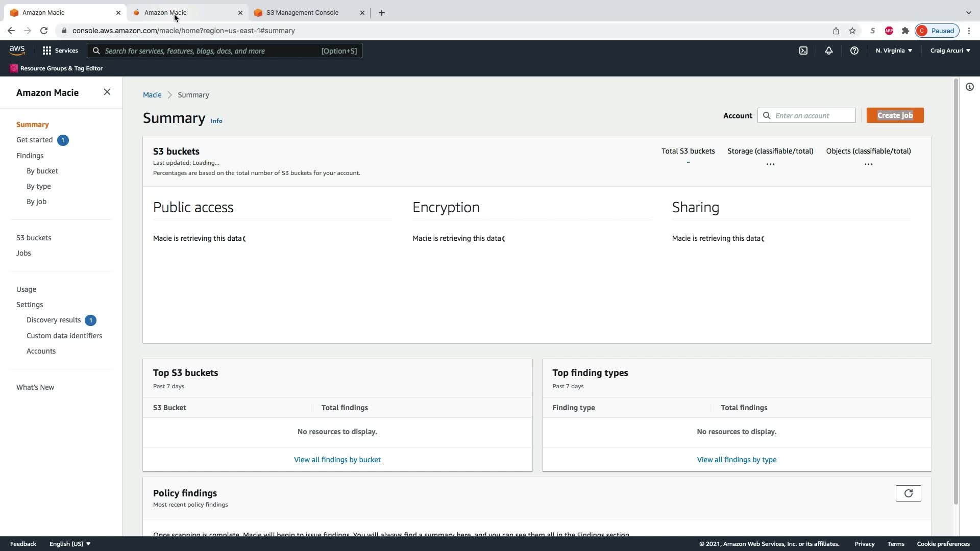This screenshot has width=980, height=551.
Task: Open the English (US) language selector
Action: tap(70, 544)
